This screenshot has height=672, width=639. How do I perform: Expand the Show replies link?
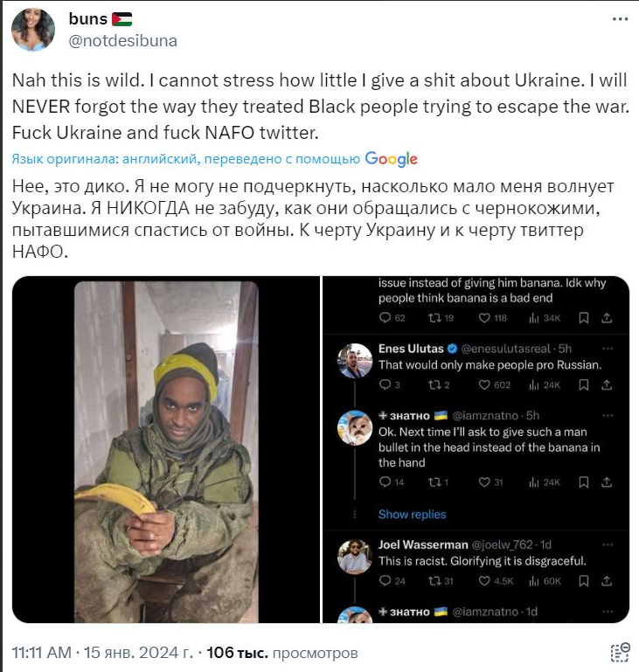412,515
